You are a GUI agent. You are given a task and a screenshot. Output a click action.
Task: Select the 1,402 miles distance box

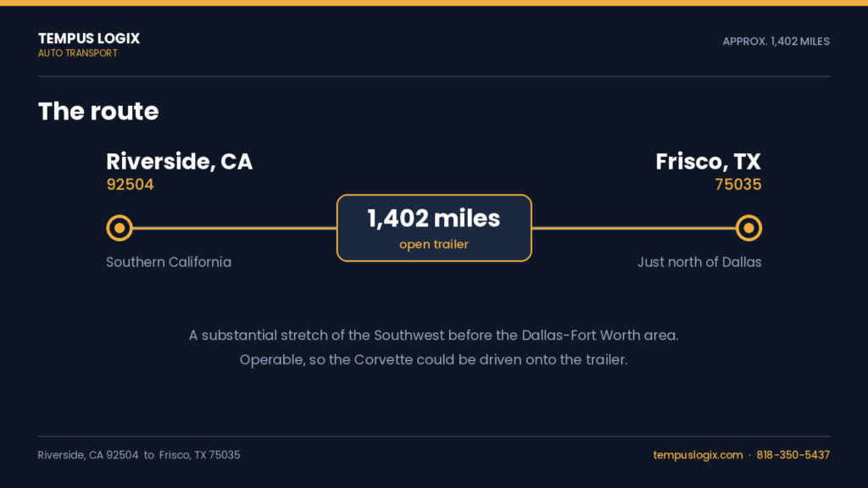(434, 228)
